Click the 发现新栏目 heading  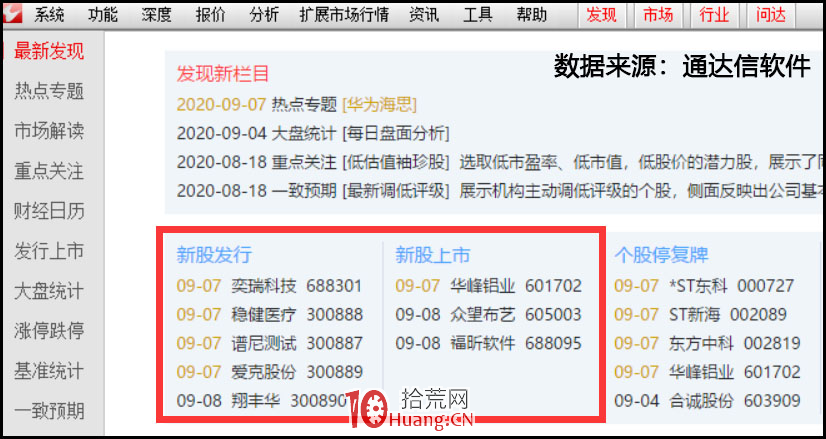[x=222, y=74]
